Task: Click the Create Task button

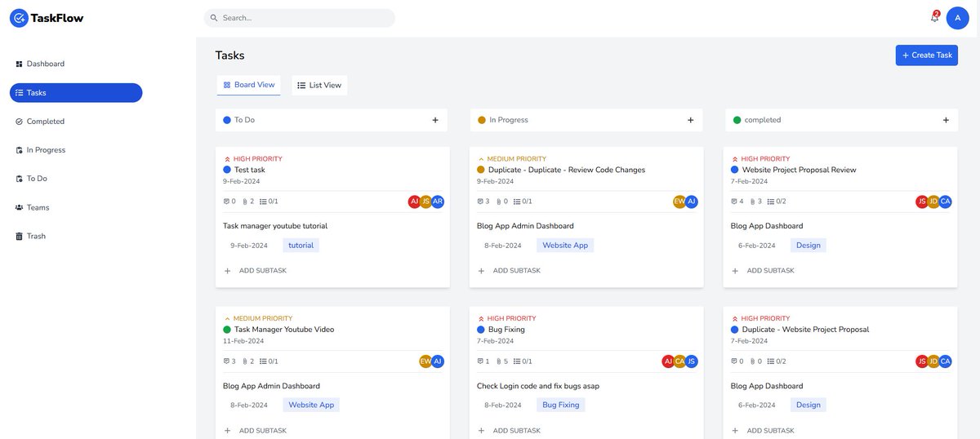Action: click(926, 55)
